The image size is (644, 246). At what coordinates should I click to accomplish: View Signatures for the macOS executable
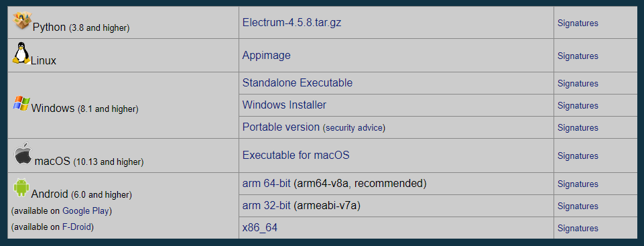coord(578,156)
